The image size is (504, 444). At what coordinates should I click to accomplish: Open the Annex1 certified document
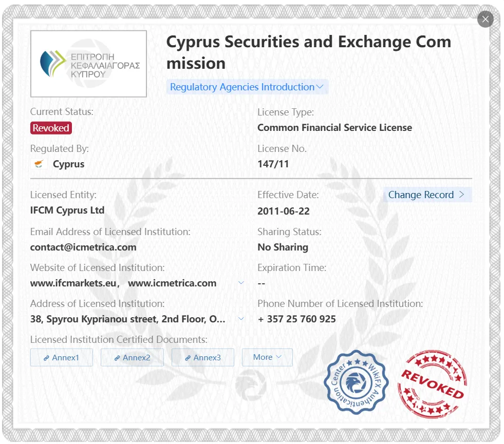tap(61, 357)
